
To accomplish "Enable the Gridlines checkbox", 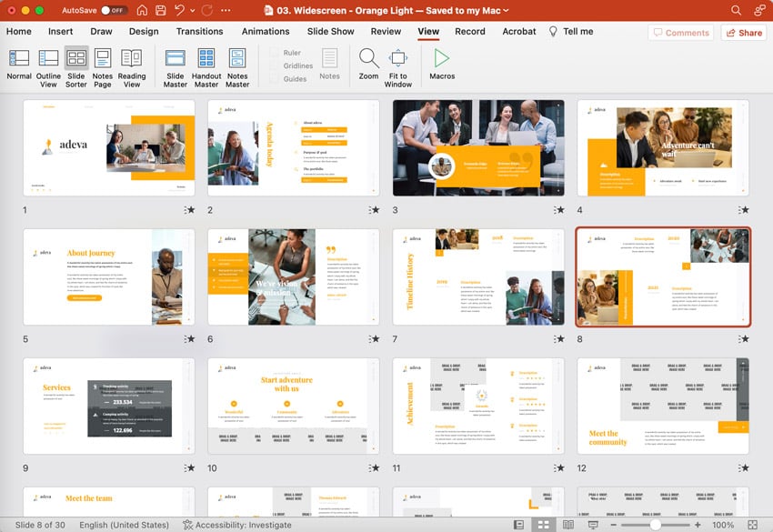I will tap(275, 65).
